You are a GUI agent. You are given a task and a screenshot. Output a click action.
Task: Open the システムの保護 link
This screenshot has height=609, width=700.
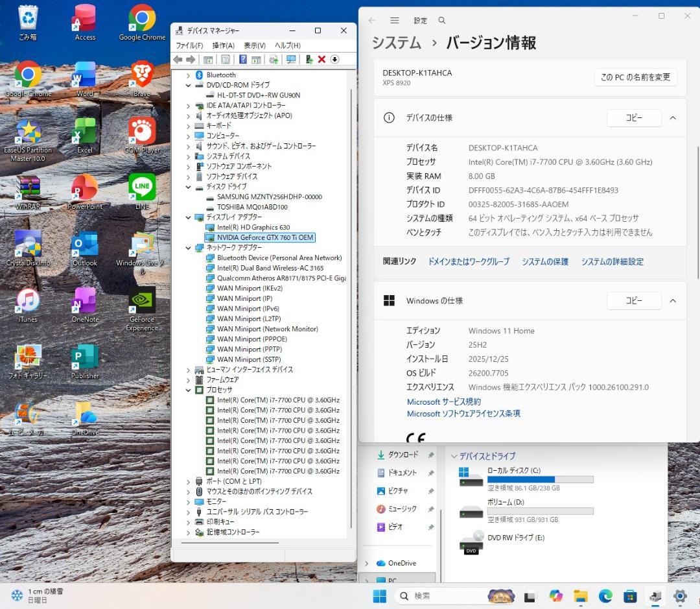coord(545,262)
